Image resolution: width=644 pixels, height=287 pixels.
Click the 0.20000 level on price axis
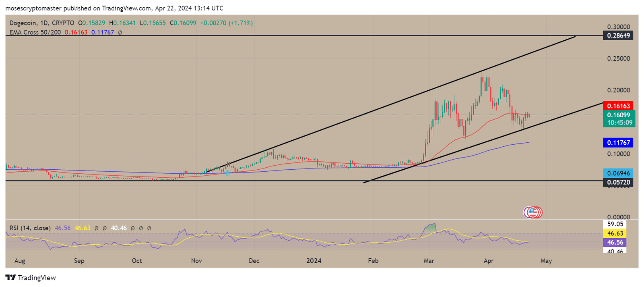618,90
